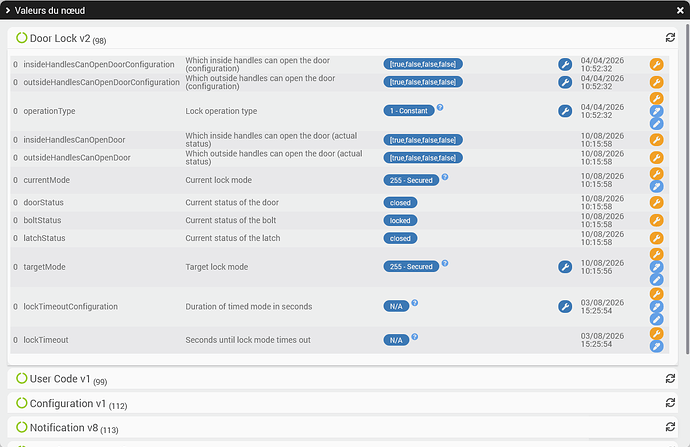Click orange wrench in targetMode row
Image resolution: width=690 pixels, height=447 pixels.
tap(657, 254)
